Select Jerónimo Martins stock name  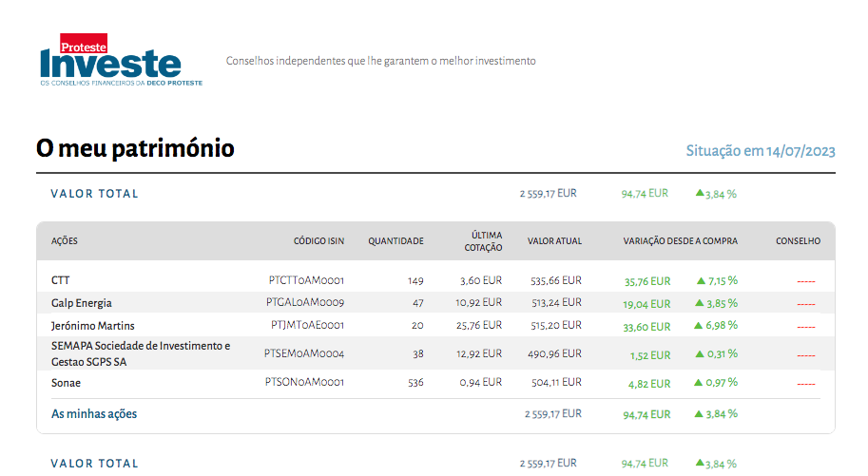coord(93,326)
